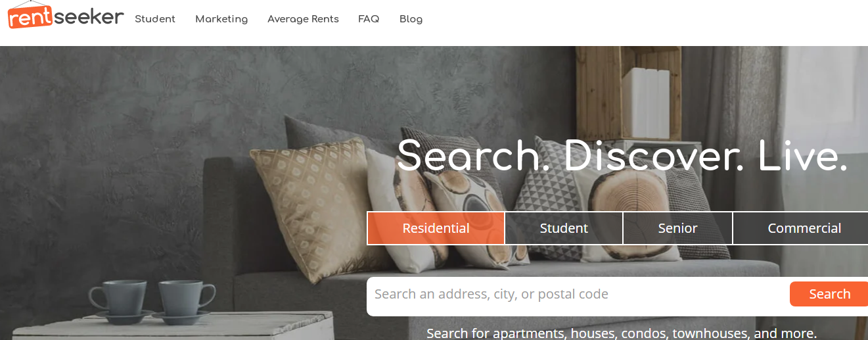Viewport: 868px width, 340px height.
Task: Click the 'seeker' word in the logo
Action: click(x=89, y=16)
